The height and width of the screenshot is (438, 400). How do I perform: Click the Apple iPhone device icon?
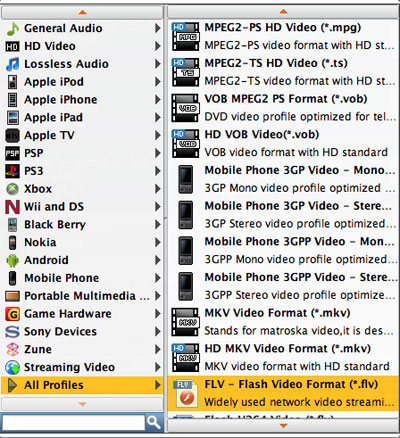click(x=12, y=100)
